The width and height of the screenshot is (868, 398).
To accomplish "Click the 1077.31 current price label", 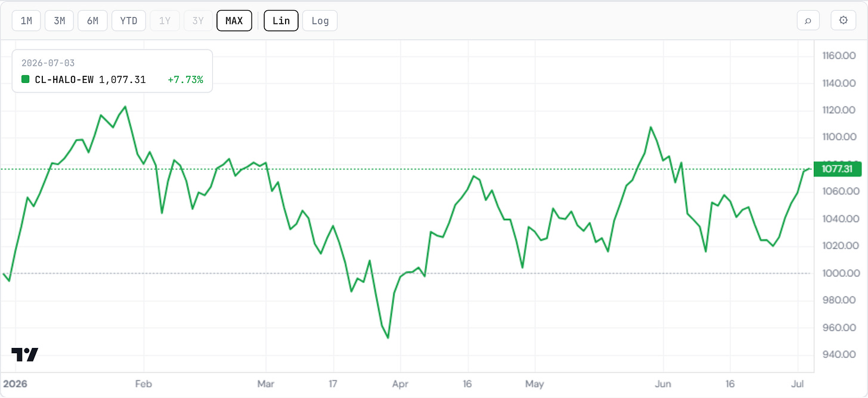I will click(837, 169).
